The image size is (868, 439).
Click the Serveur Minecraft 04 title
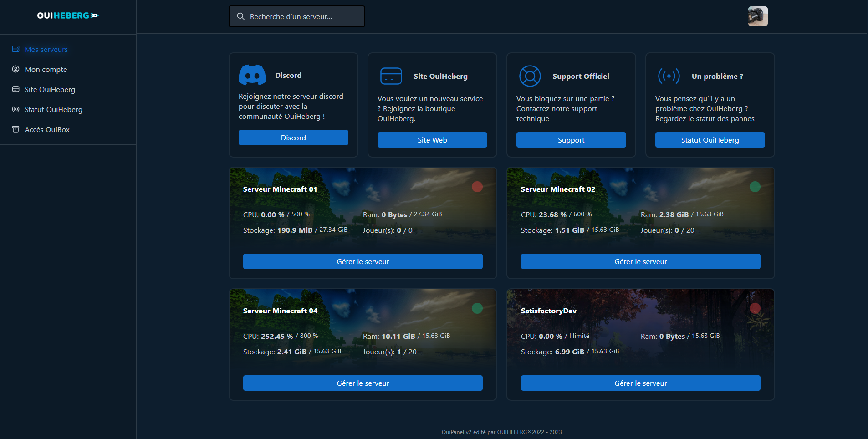tap(280, 311)
